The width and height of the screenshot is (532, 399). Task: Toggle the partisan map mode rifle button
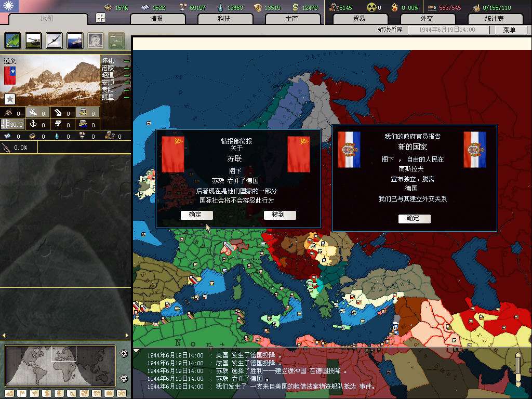point(71,394)
